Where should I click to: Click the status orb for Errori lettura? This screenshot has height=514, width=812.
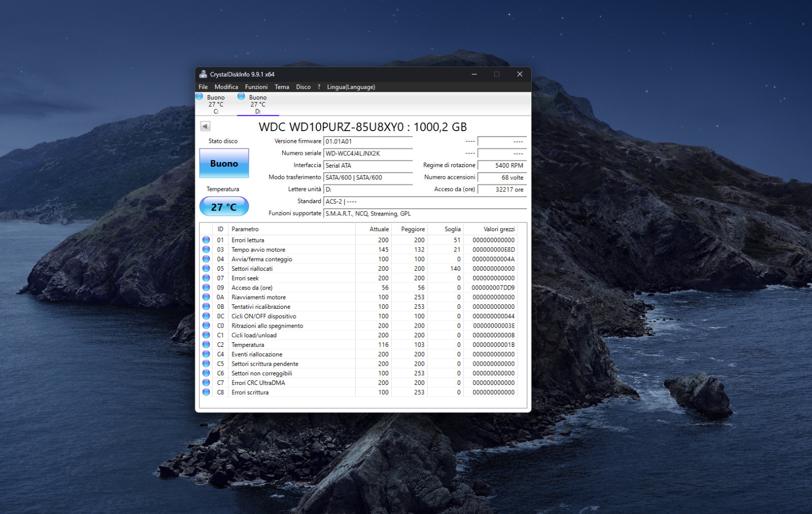206,240
